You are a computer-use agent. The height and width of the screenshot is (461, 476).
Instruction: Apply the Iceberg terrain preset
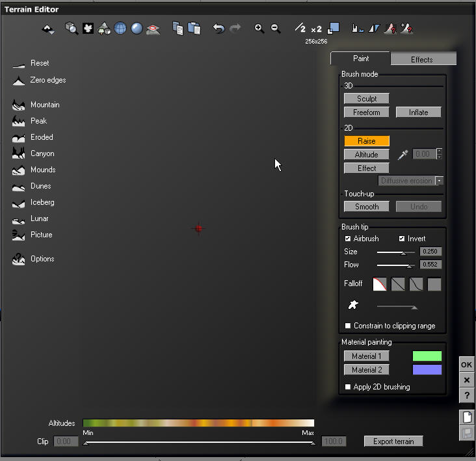point(33,203)
